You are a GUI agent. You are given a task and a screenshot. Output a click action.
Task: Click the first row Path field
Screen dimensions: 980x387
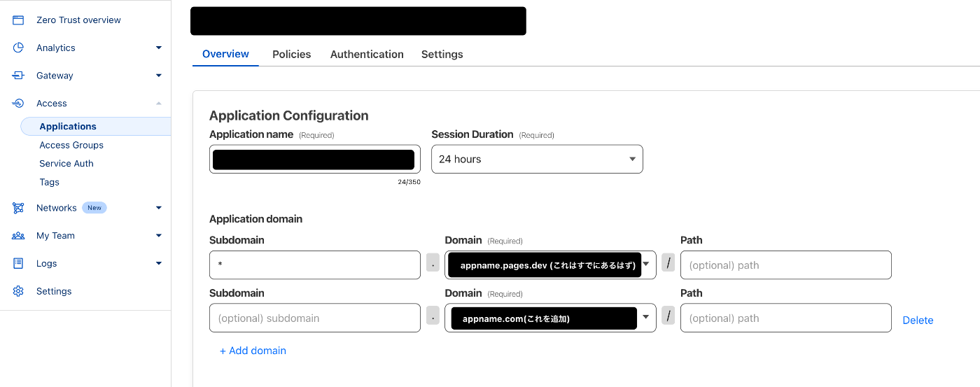coord(786,265)
